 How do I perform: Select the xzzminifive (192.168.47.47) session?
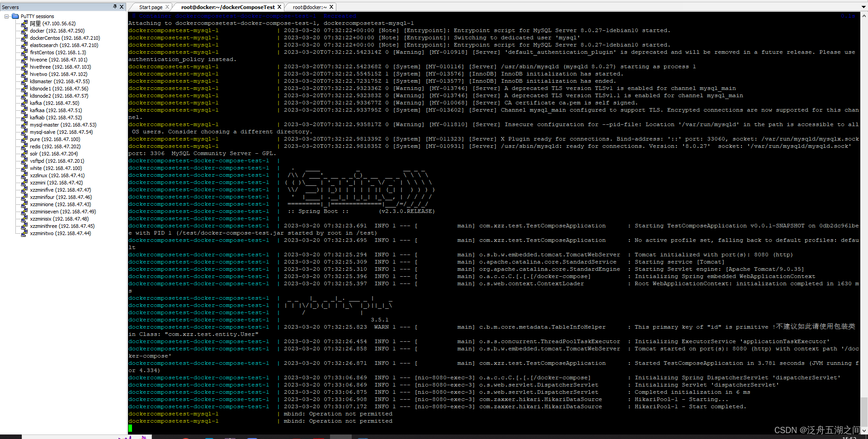pyautogui.click(x=61, y=190)
